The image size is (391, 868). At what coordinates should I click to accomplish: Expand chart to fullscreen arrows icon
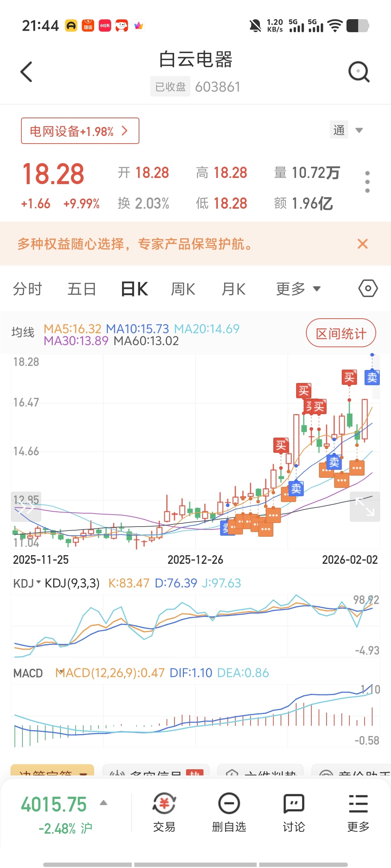coord(365,506)
